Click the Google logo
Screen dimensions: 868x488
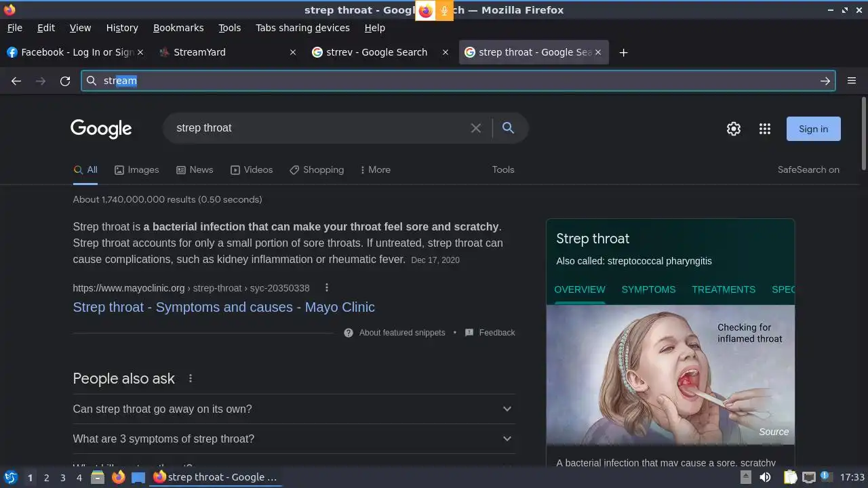(x=101, y=128)
